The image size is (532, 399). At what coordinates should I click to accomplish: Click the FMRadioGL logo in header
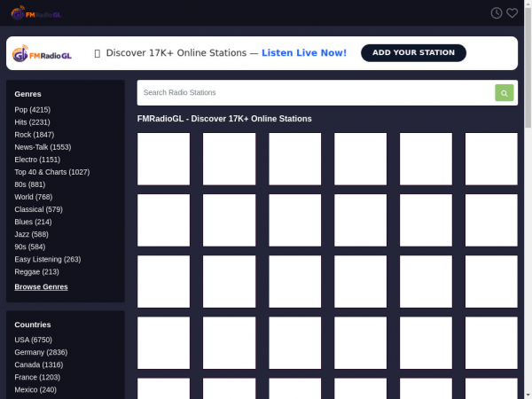point(36,13)
